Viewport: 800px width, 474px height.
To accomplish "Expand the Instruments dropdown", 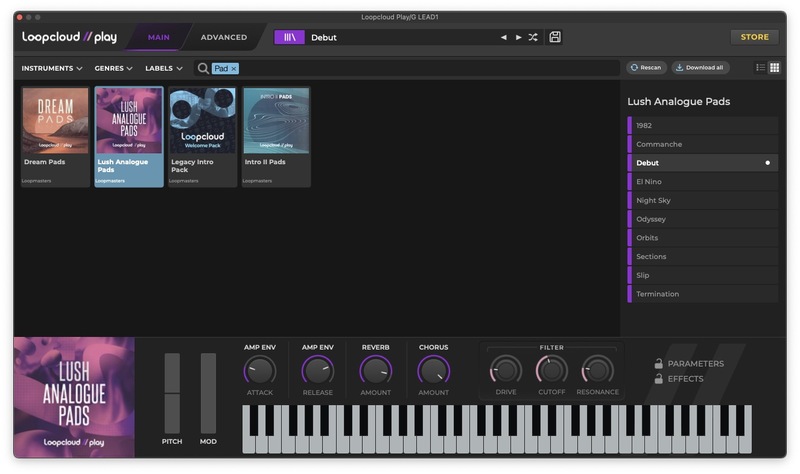I will 51,68.
